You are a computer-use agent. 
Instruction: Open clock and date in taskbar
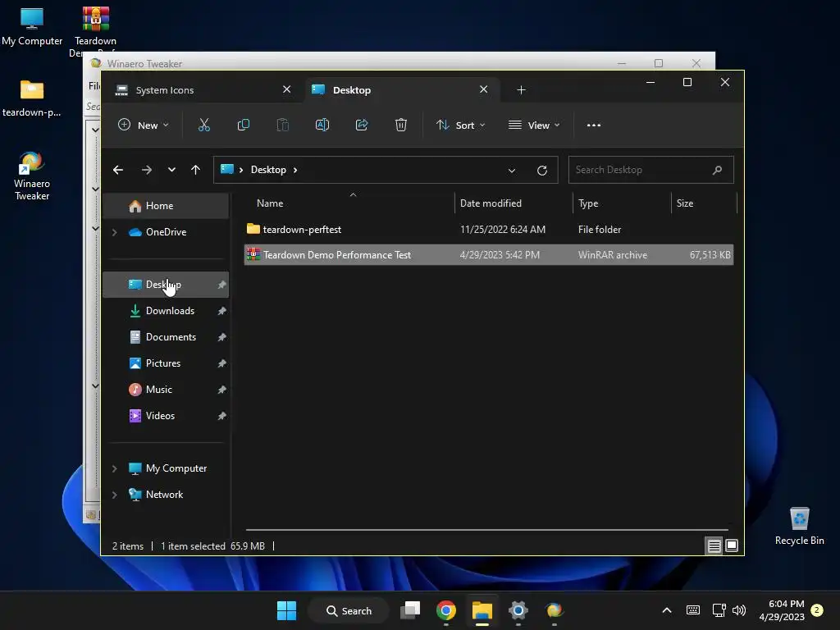782,610
